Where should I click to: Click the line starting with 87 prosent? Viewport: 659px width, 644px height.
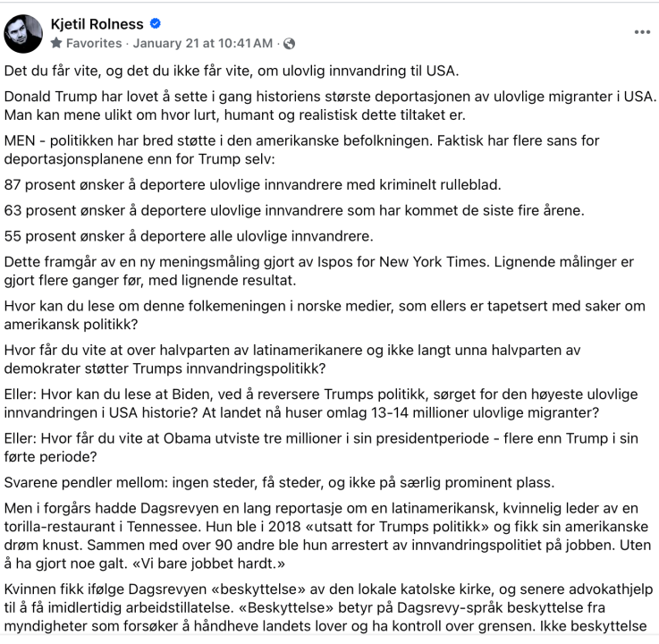(253, 185)
